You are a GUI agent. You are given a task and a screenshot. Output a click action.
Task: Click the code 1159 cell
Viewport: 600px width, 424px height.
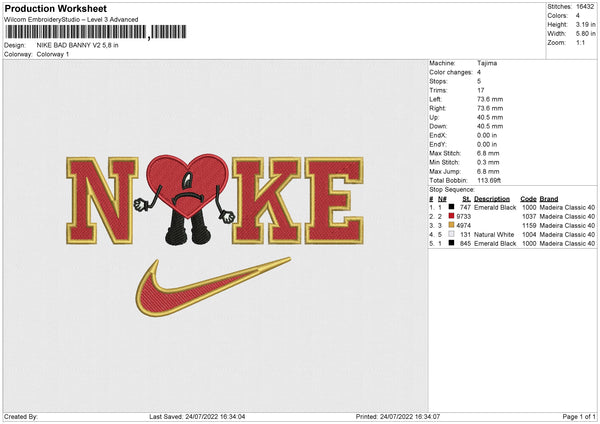tap(529, 225)
